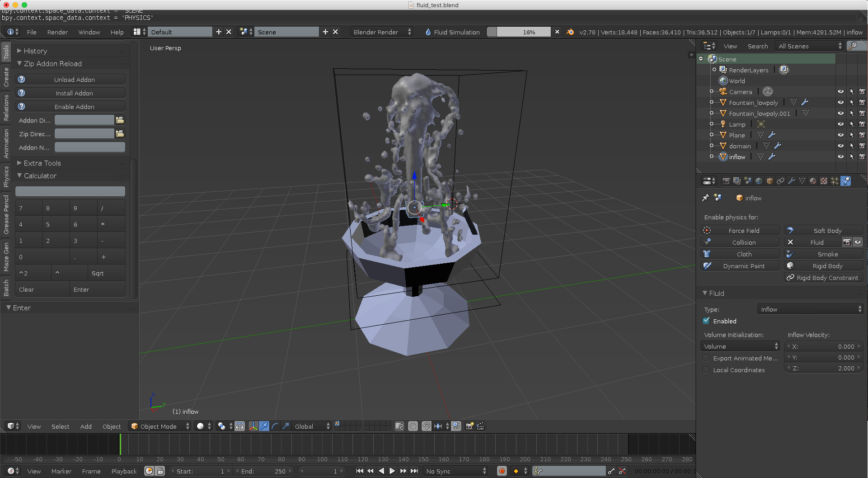Toggle fluid viewport display eye icon

click(858, 242)
